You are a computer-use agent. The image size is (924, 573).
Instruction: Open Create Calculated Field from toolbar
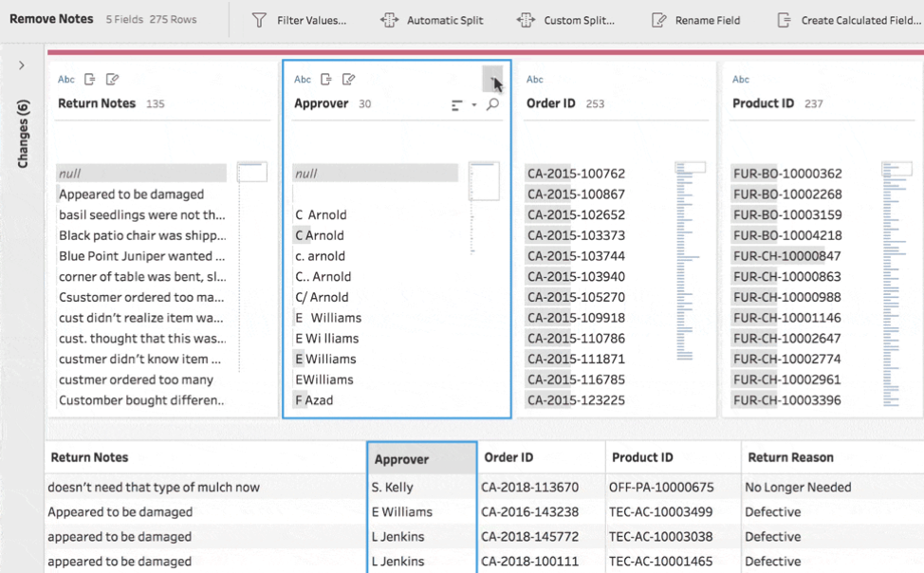(849, 20)
